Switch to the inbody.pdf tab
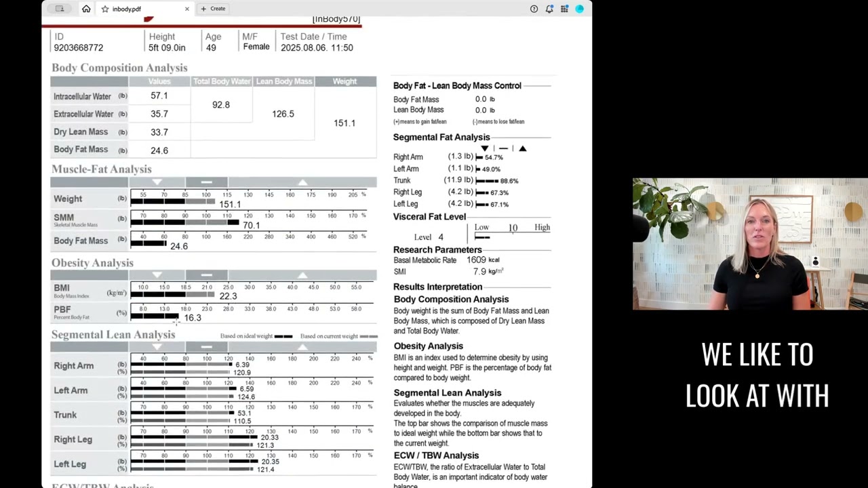Screen dimensions: 868x488 click(145, 9)
